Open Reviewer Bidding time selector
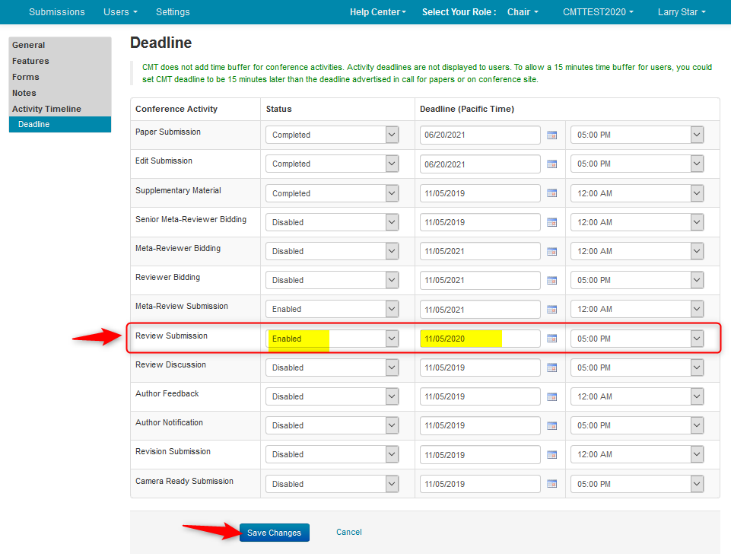The height and width of the screenshot is (560, 731). pos(637,280)
